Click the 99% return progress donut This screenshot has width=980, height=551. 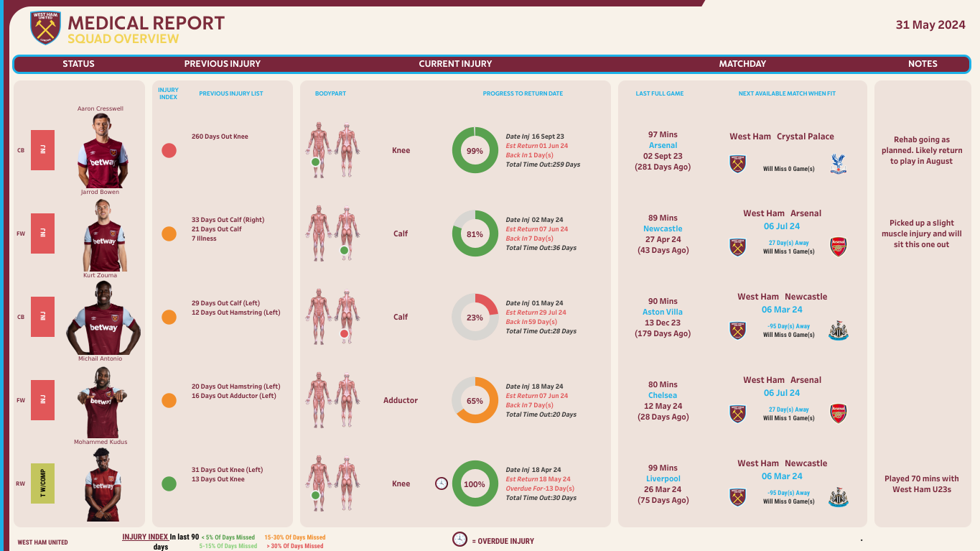[x=475, y=150]
